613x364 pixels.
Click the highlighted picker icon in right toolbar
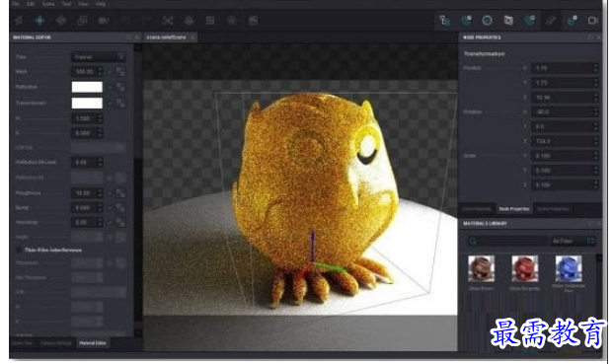(551, 21)
